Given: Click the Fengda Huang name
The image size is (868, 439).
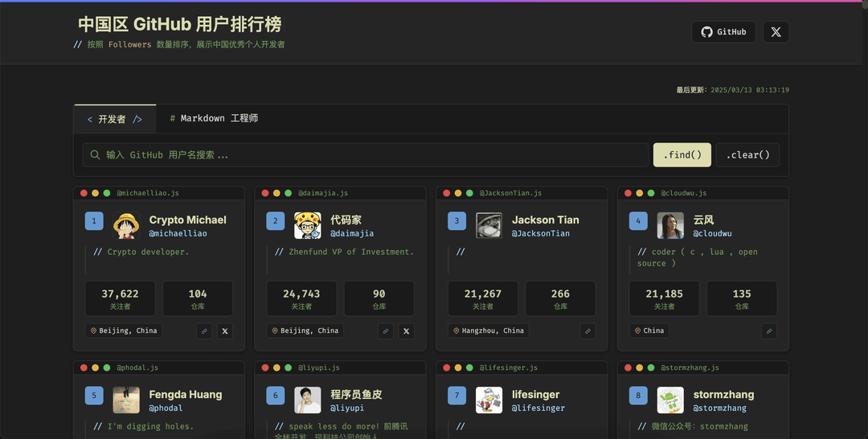Looking at the screenshot, I should [185, 394].
